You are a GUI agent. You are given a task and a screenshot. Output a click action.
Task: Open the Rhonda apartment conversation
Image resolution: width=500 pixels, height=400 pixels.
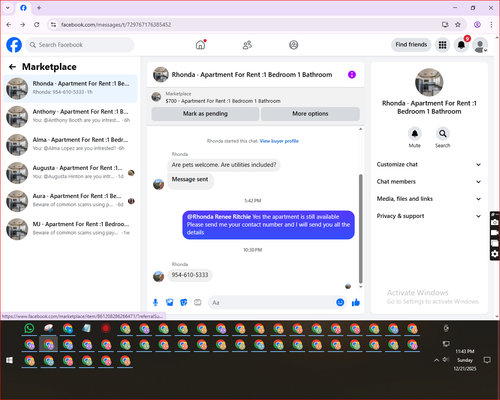(x=70, y=88)
